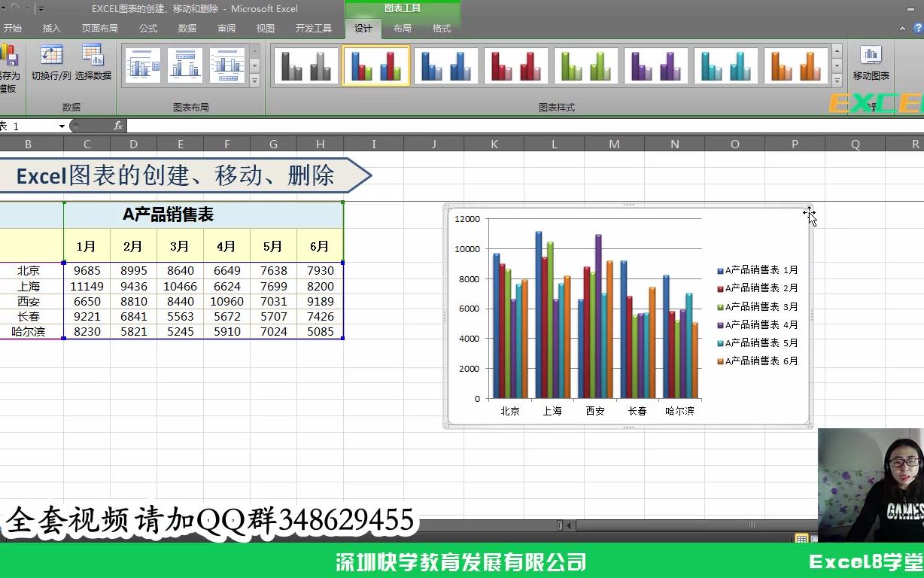Click the 格式 tab under Chart Tools
924x578 pixels.
click(441, 29)
